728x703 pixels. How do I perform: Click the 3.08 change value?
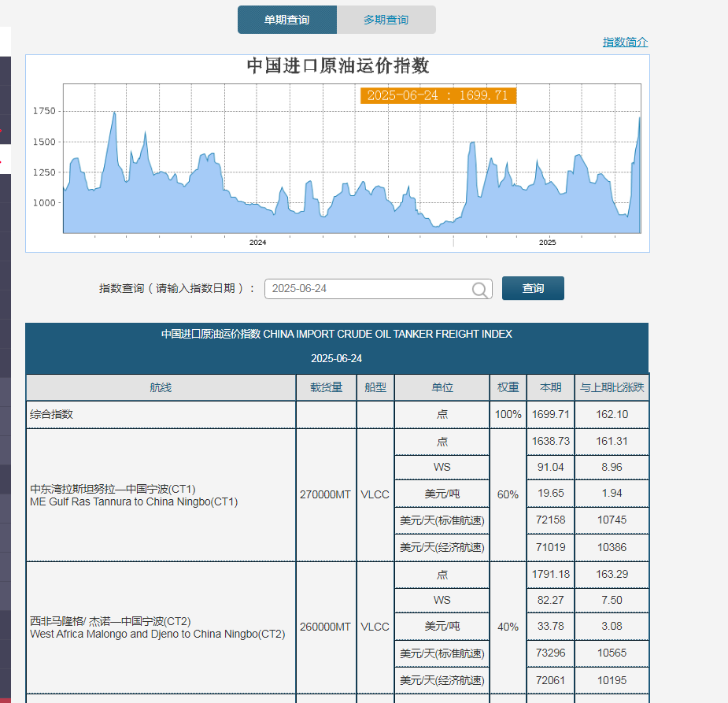pyautogui.click(x=612, y=626)
